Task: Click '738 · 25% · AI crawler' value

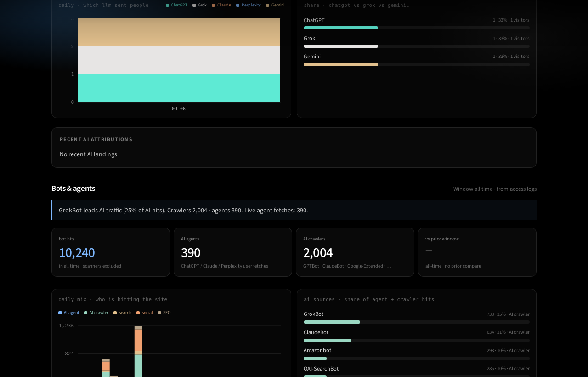Action: point(508,314)
